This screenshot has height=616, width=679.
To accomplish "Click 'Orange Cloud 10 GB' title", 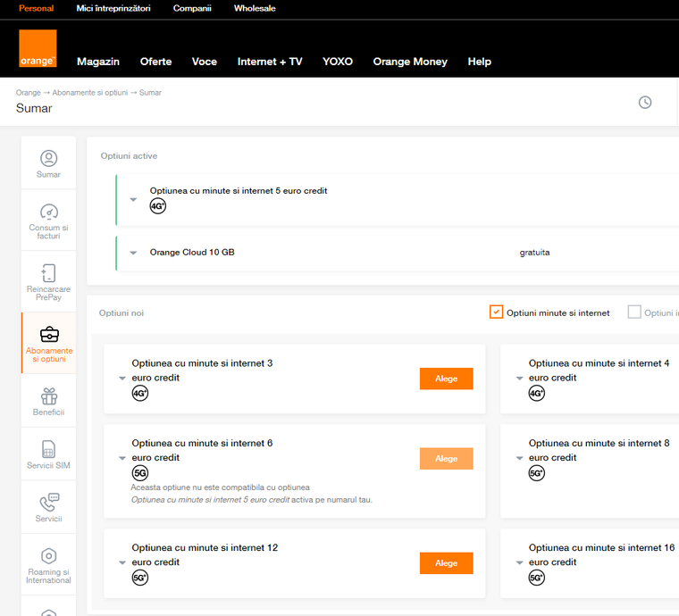I will (192, 252).
